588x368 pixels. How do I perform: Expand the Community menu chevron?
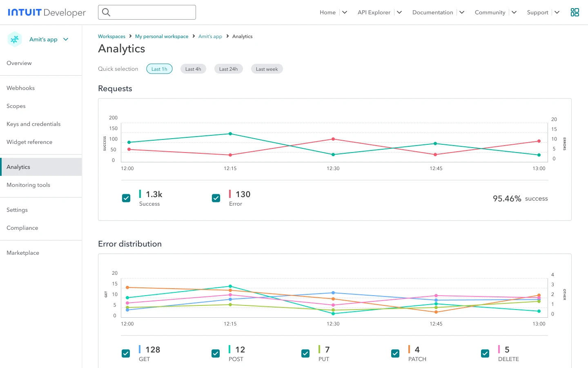514,12
